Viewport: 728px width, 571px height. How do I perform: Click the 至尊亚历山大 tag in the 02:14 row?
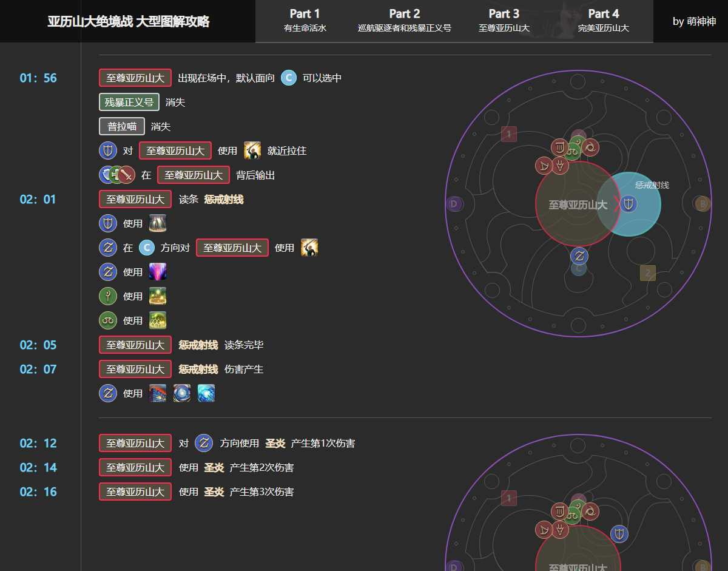[135, 467]
